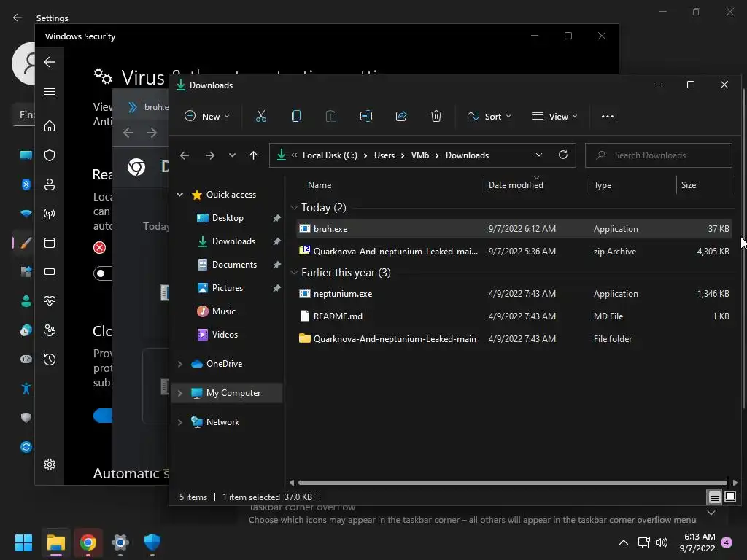Go back in Downloads file explorer
Image resolution: width=747 pixels, height=560 pixels.
pos(185,155)
